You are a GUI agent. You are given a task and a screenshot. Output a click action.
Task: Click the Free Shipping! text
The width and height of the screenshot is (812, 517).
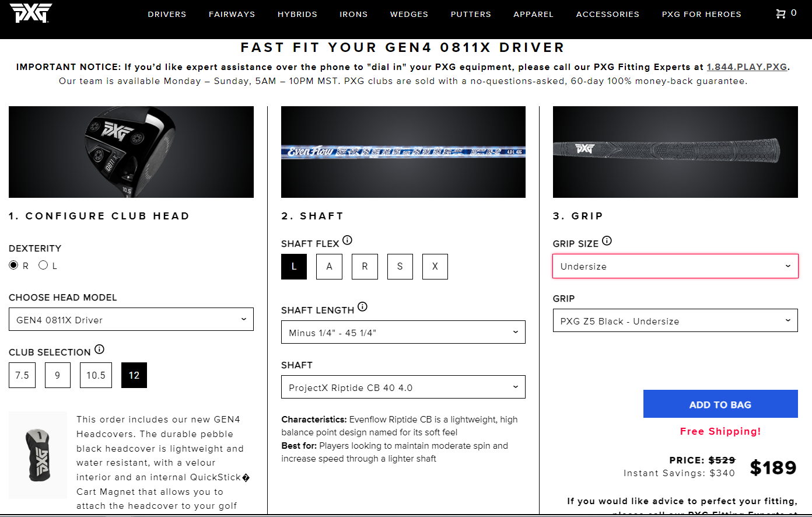pos(720,431)
